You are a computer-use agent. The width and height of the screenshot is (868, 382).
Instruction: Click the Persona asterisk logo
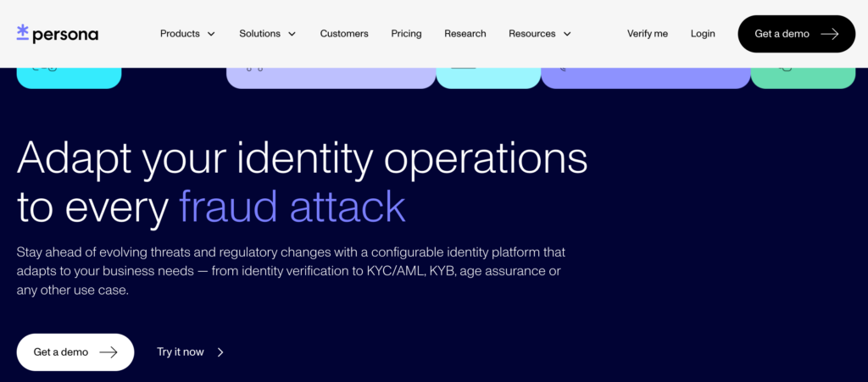pos(23,32)
